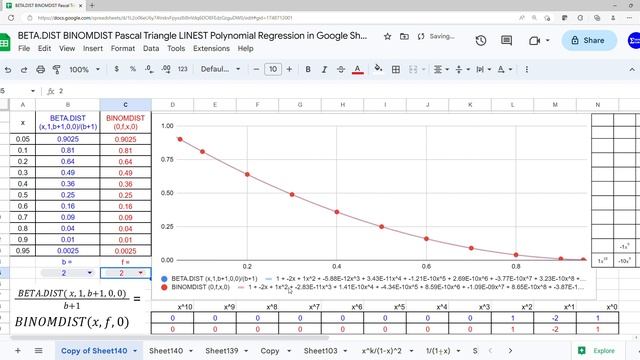Open the borders tool

point(396,69)
